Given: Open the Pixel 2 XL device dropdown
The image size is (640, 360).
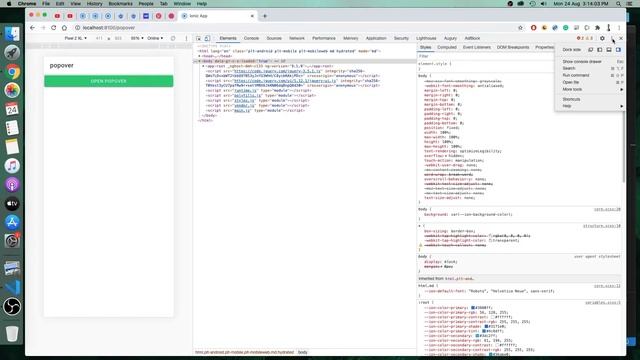Looking at the screenshot, I should click(x=76, y=38).
